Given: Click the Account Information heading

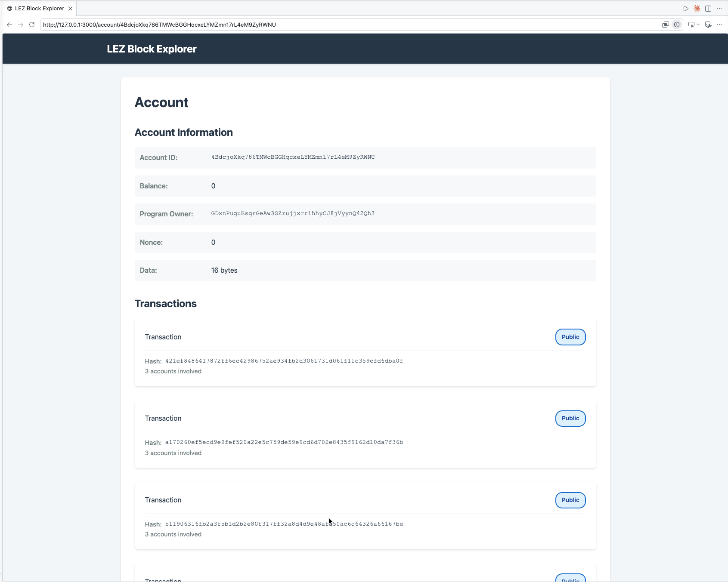Looking at the screenshot, I should (x=183, y=132).
